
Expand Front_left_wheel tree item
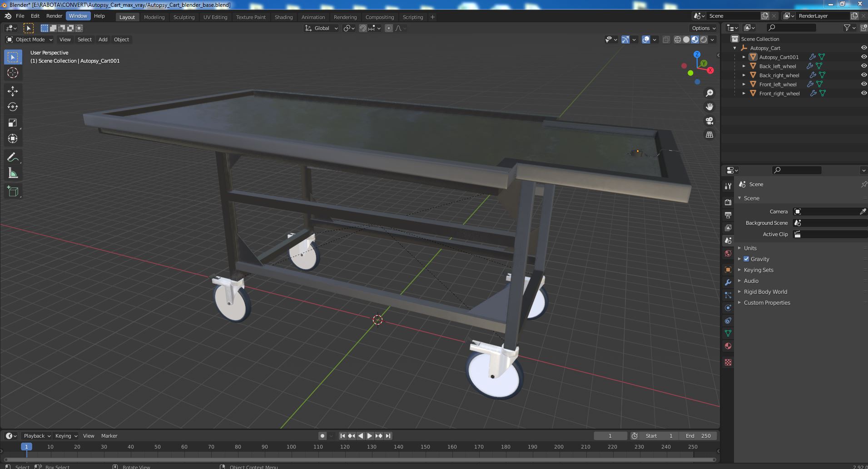[744, 84]
